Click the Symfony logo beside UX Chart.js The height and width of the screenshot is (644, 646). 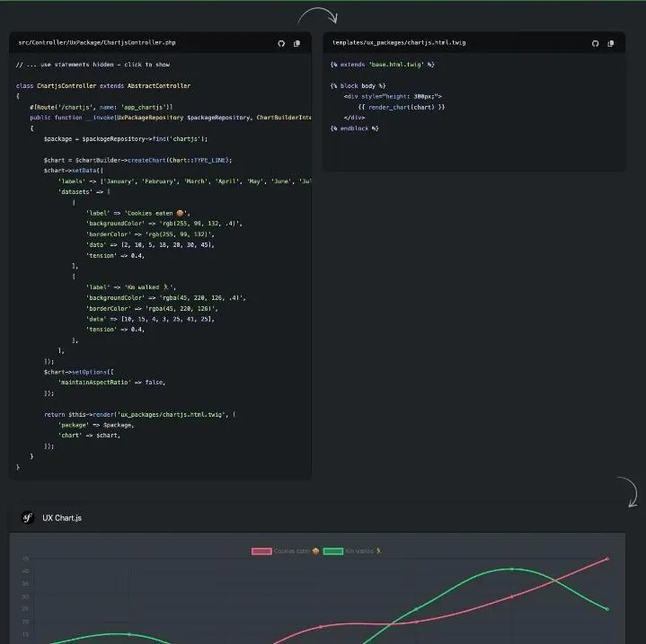(x=27, y=518)
